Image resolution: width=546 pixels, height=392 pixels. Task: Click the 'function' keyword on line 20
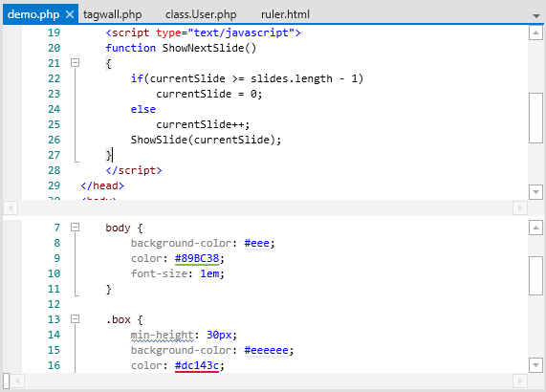(131, 48)
